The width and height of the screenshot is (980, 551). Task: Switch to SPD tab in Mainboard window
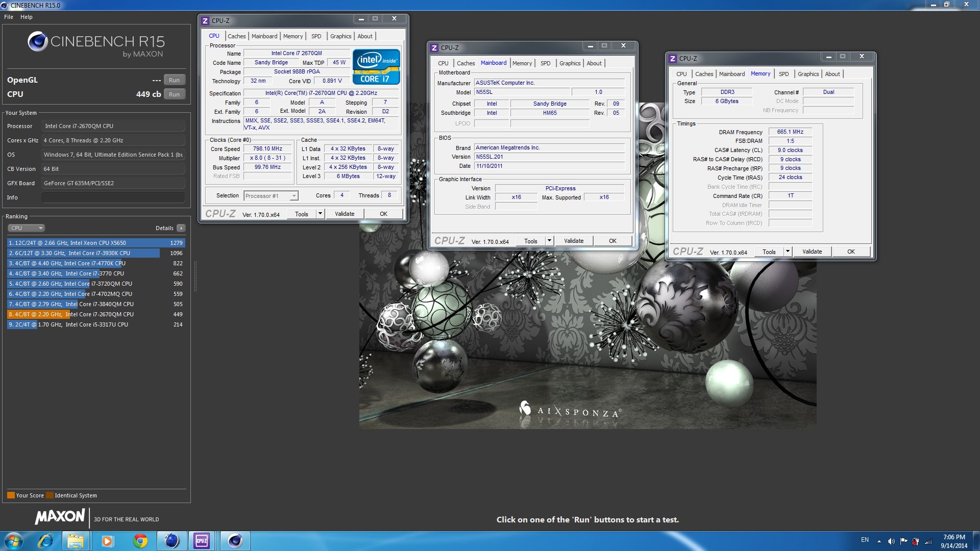[546, 63]
